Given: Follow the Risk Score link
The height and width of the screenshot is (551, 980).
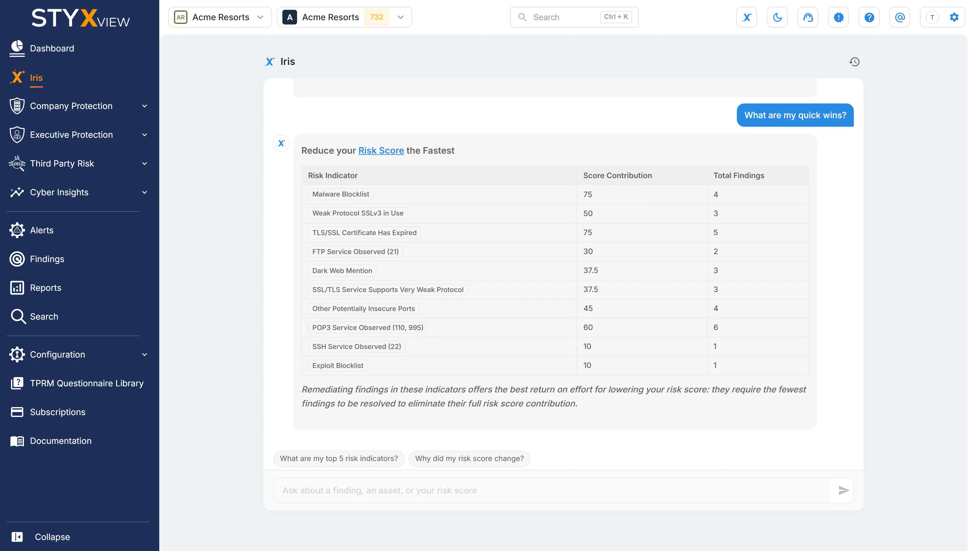Looking at the screenshot, I should 381,151.
